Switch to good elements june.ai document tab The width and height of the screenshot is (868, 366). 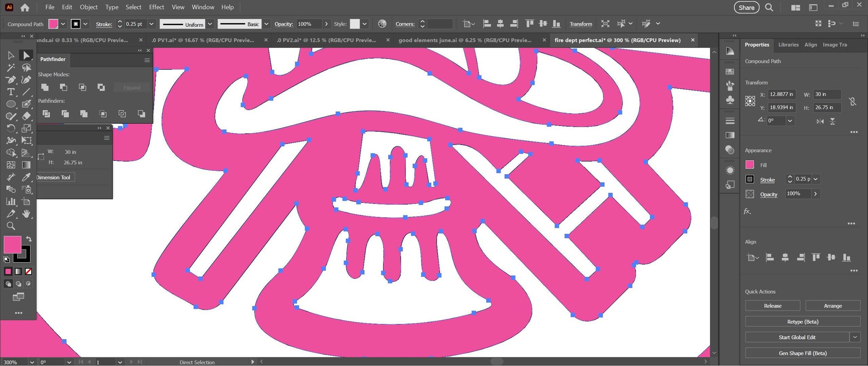(x=465, y=40)
